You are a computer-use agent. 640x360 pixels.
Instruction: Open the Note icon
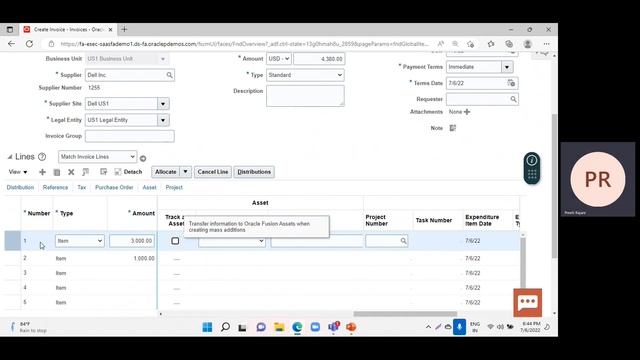[453, 128]
